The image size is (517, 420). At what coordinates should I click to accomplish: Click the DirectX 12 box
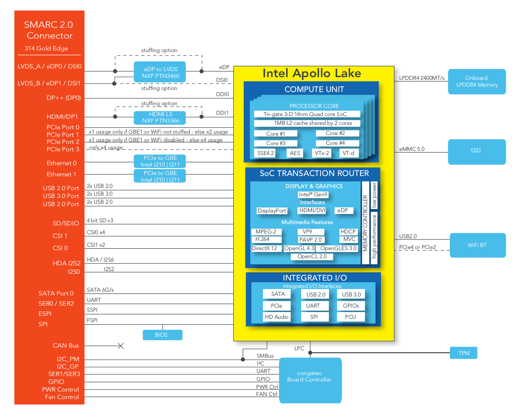[266, 248]
